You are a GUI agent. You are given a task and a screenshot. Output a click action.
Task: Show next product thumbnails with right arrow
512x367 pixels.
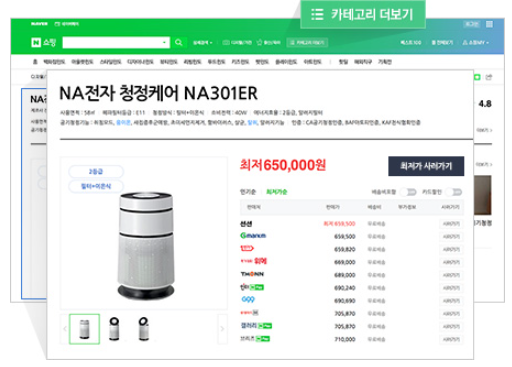[x=222, y=329]
